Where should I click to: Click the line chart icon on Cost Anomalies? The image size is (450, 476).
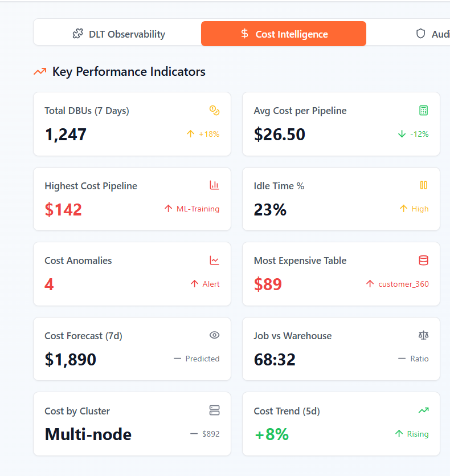[214, 260]
